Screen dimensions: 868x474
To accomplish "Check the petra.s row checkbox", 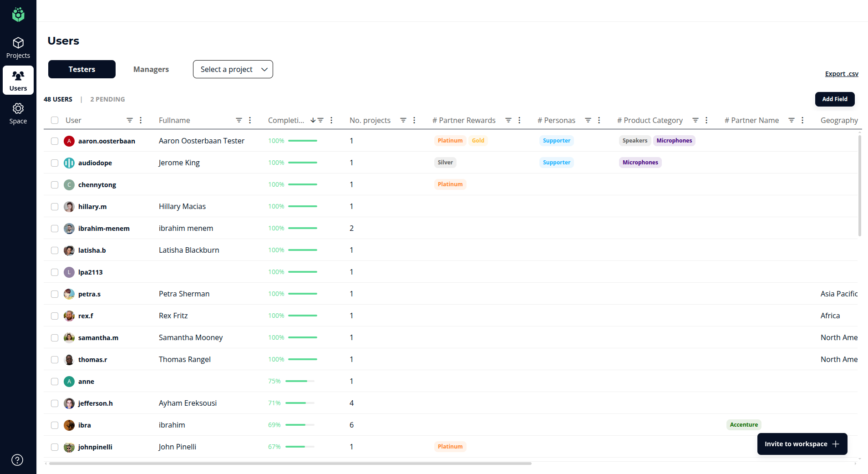I will (55, 294).
